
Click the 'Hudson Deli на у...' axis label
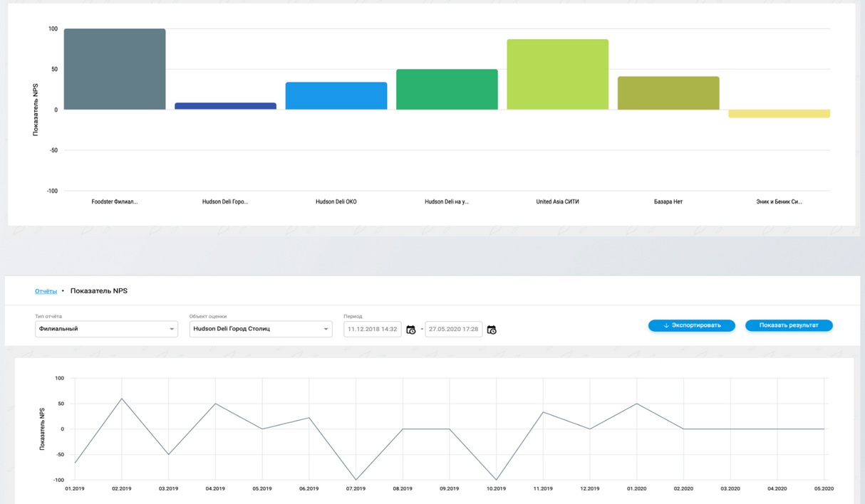click(447, 202)
